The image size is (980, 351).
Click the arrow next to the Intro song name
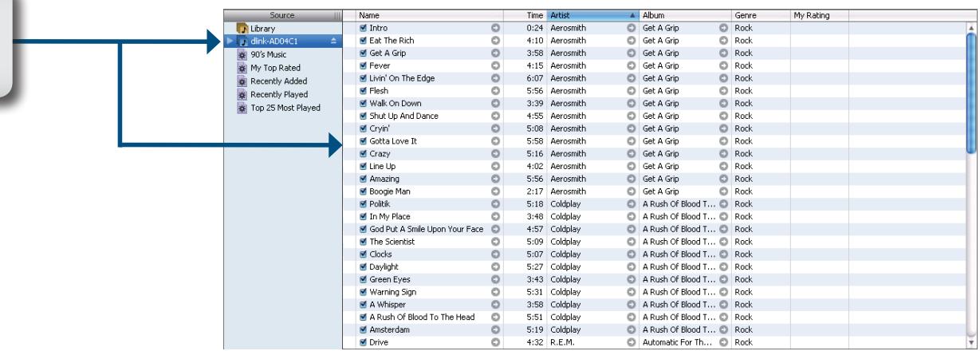(x=496, y=28)
